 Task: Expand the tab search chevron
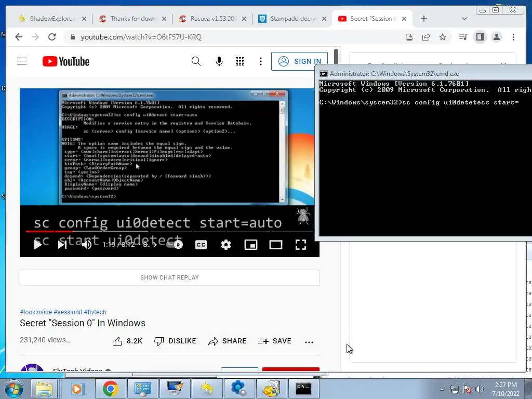(x=464, y=19)
